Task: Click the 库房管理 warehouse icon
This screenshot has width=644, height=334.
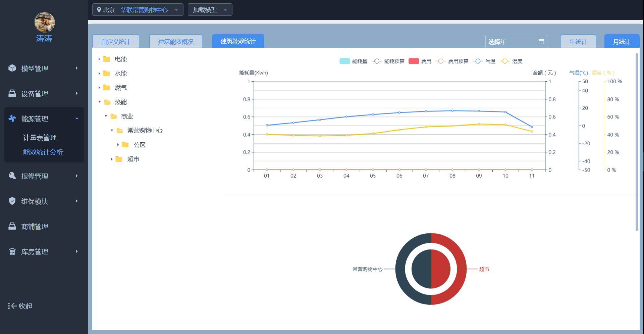Action: pyautogui.click(x=12, y=251)
